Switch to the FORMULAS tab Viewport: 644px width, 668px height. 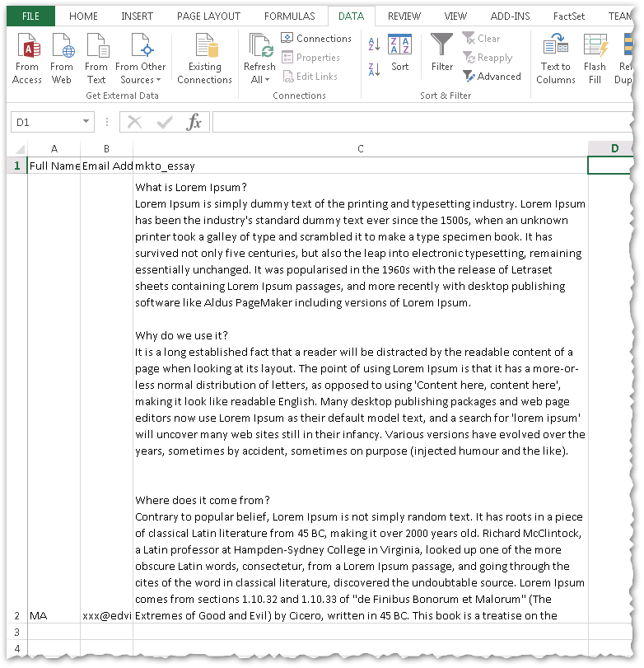290,16
